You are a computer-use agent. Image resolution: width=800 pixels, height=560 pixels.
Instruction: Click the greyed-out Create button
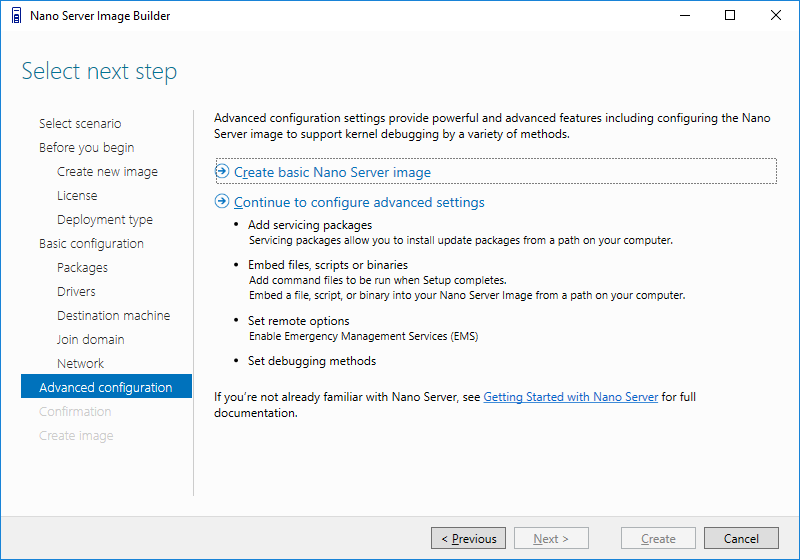coord(658,538)
